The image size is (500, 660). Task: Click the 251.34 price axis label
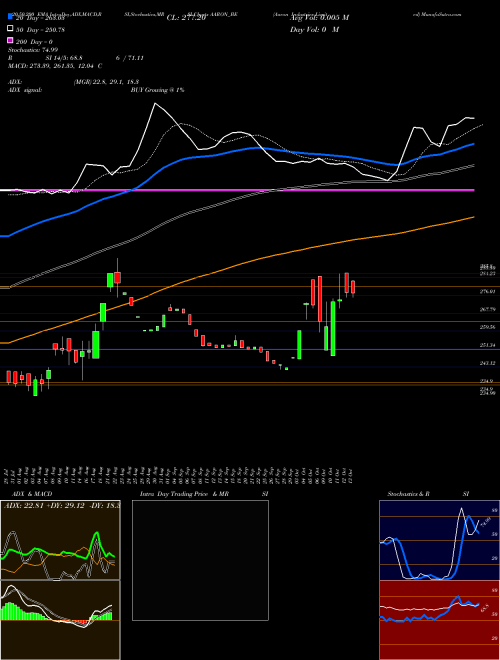[x=488, y=345]
